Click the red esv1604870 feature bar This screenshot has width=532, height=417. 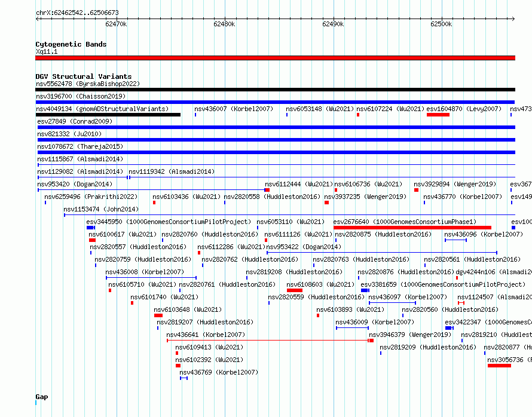(x=438, y=115)
